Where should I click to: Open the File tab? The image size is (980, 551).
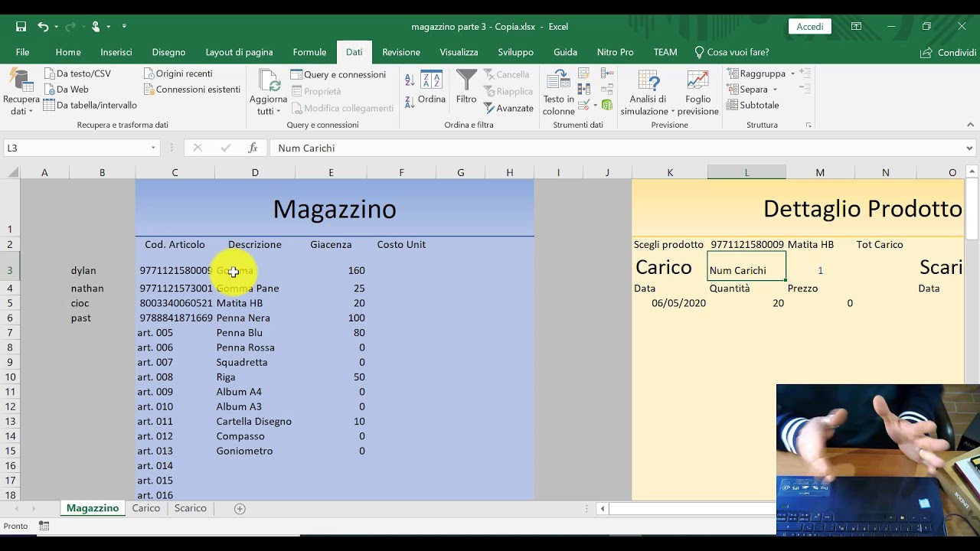coord(23,52)
